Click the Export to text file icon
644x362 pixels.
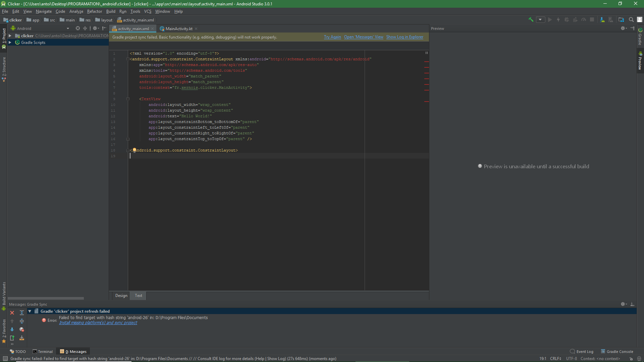click(12, 338)
